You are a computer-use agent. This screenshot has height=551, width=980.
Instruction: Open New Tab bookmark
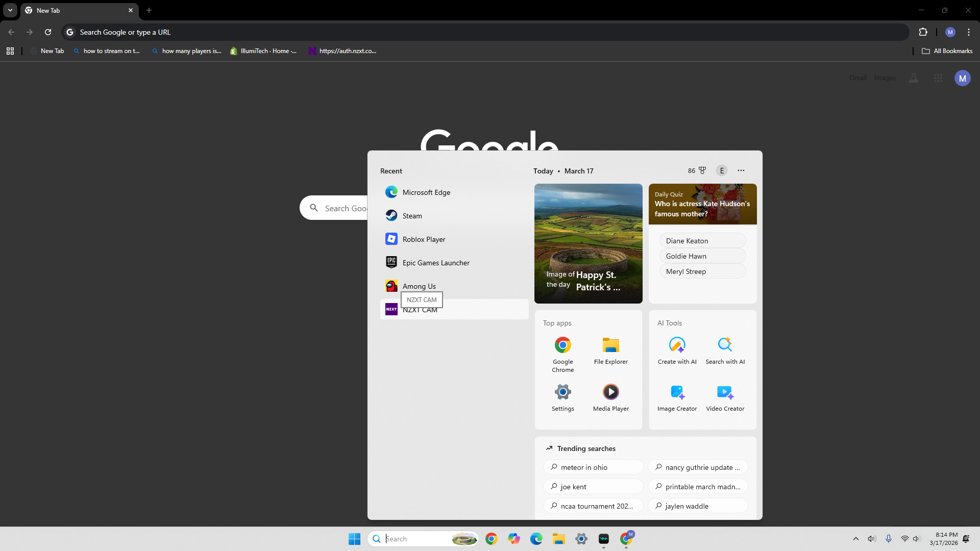point(47,51)
